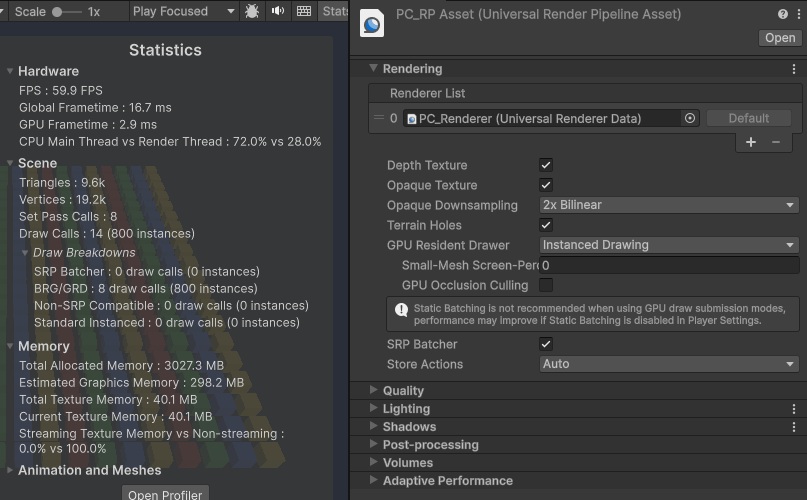Click the Vertices : 19.2k line
This screenshot has height=500, width=807.
coord(62,200)
